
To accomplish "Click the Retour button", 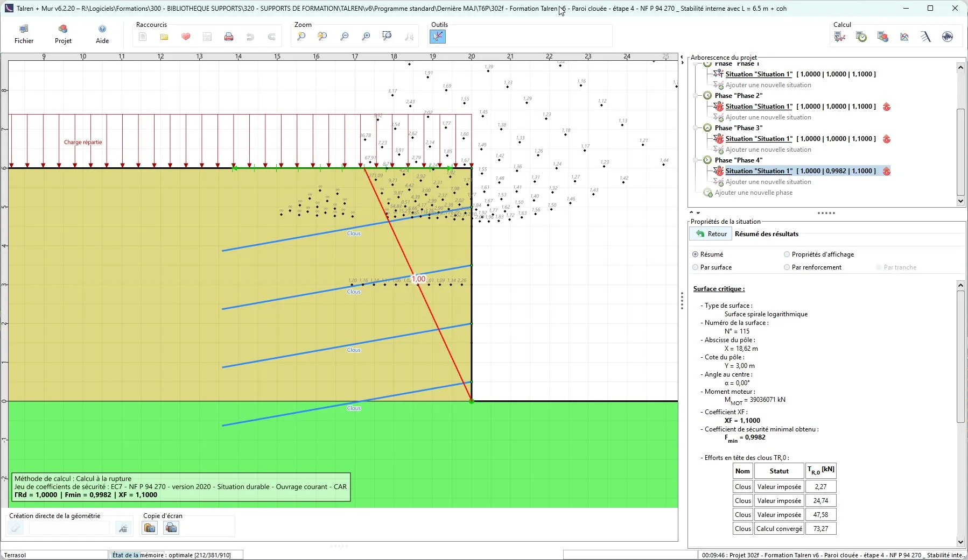I will [x=711, y=234].
